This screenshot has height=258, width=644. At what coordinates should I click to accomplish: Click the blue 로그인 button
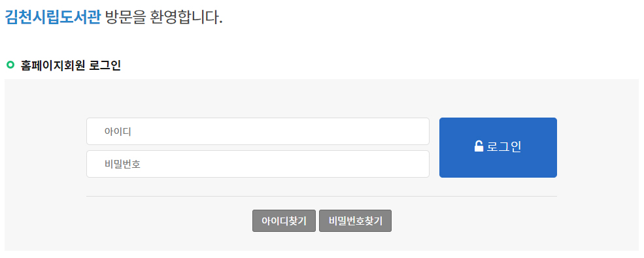point(498,148)
